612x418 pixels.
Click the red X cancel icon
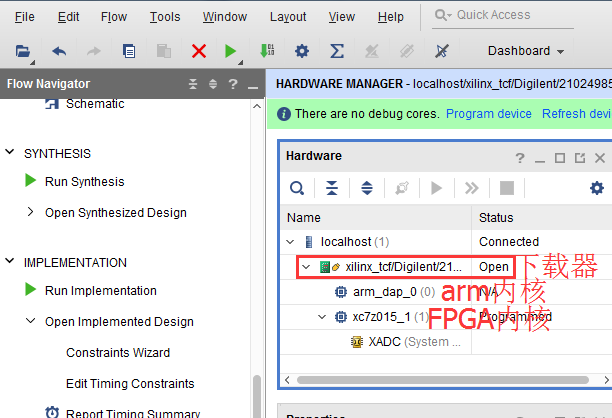pos(199,51)
